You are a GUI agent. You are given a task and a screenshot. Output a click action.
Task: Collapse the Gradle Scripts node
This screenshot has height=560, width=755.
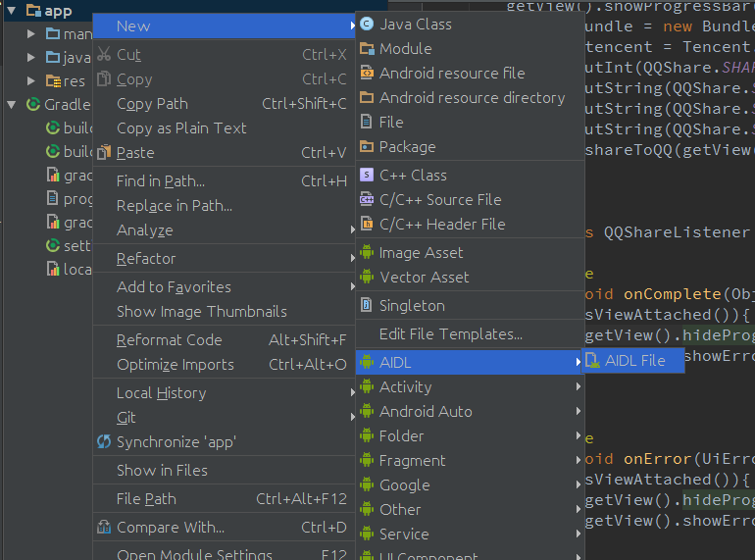tap(11, 104)
